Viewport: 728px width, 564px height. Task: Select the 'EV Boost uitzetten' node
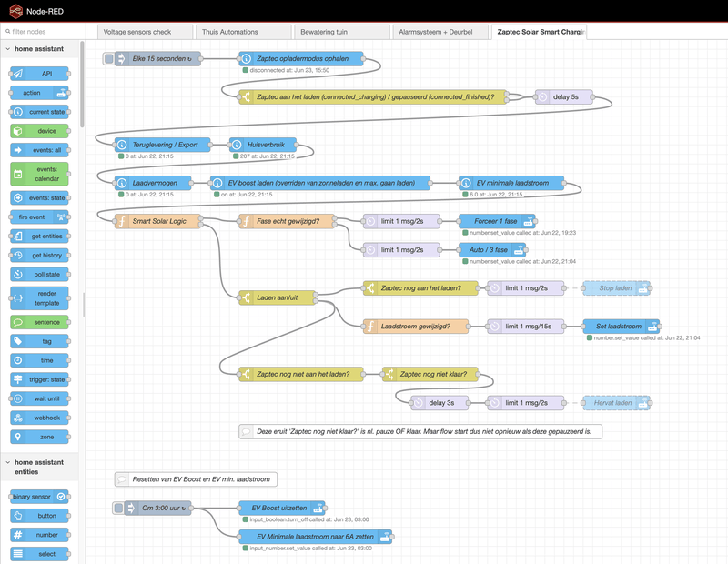pos(282,508)
